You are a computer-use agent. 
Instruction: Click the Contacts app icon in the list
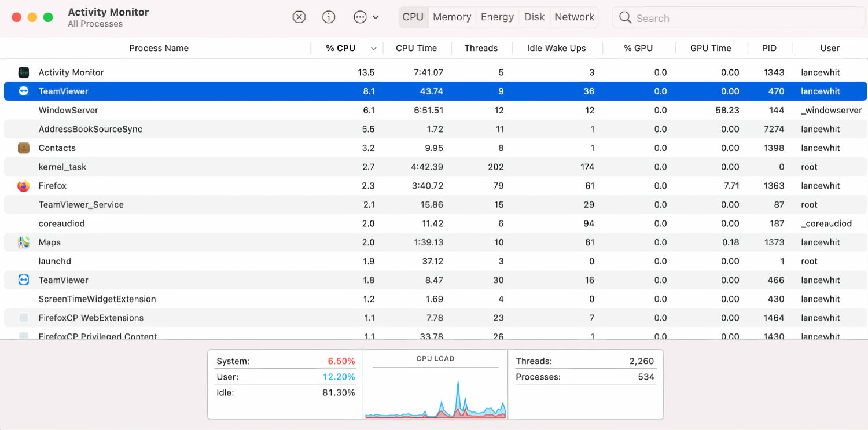(24, 148)
